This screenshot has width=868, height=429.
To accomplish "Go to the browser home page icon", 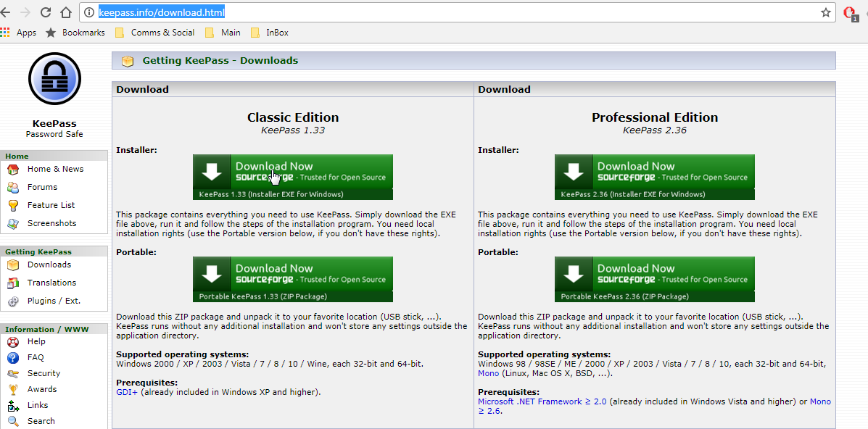I will 66,12.
